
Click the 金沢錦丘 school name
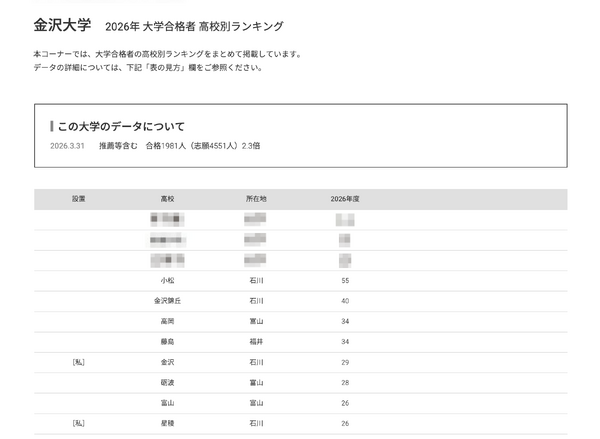pyautogui.click(x=167, y=301)
